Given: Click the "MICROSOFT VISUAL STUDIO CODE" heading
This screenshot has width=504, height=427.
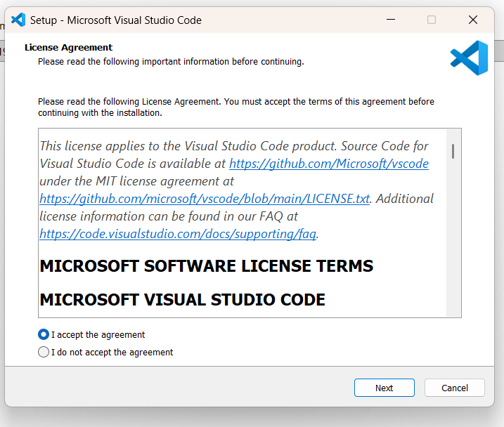Looking at the screenshot, I should 182,300.
